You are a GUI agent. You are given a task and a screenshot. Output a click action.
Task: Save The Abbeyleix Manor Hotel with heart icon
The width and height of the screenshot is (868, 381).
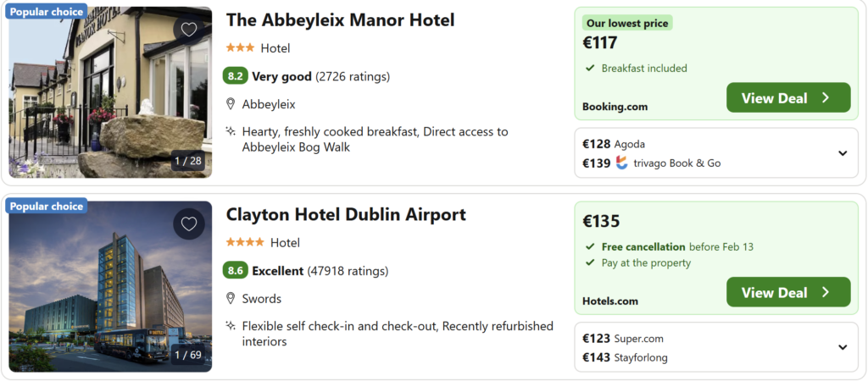pyautogui.click(x=189, y=30)
